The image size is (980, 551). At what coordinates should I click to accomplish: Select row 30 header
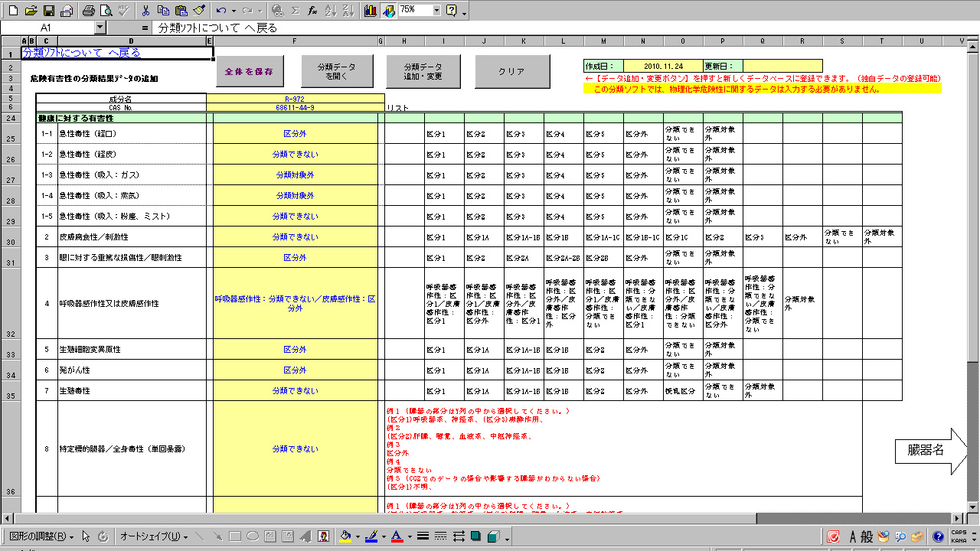pyautogui.click(x=11, y=236)
